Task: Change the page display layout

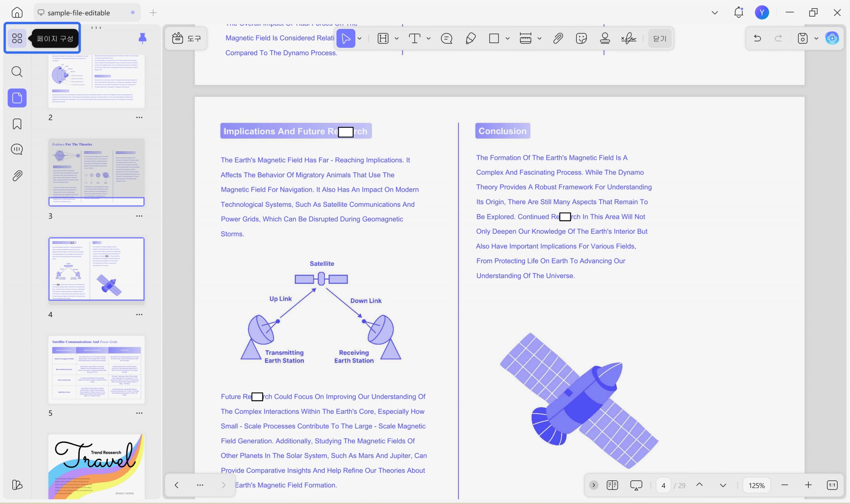Action: point(612,485)
